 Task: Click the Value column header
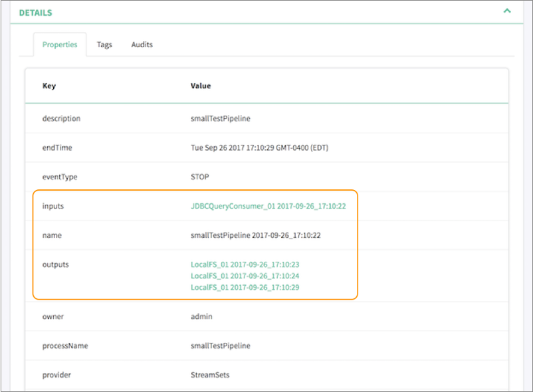[201, 86]
